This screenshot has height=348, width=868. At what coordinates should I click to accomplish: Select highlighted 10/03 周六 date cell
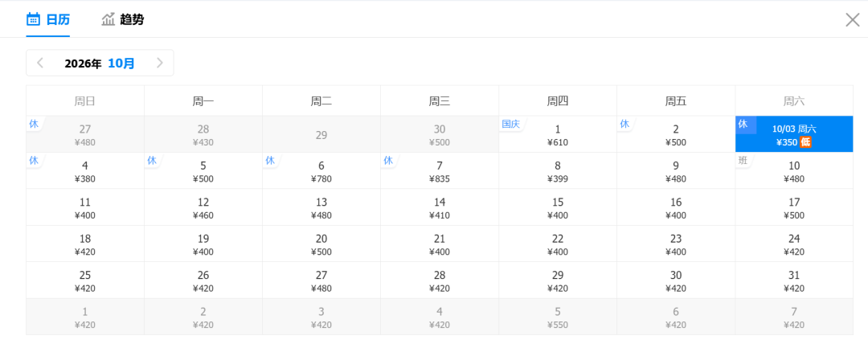(794, 134)
